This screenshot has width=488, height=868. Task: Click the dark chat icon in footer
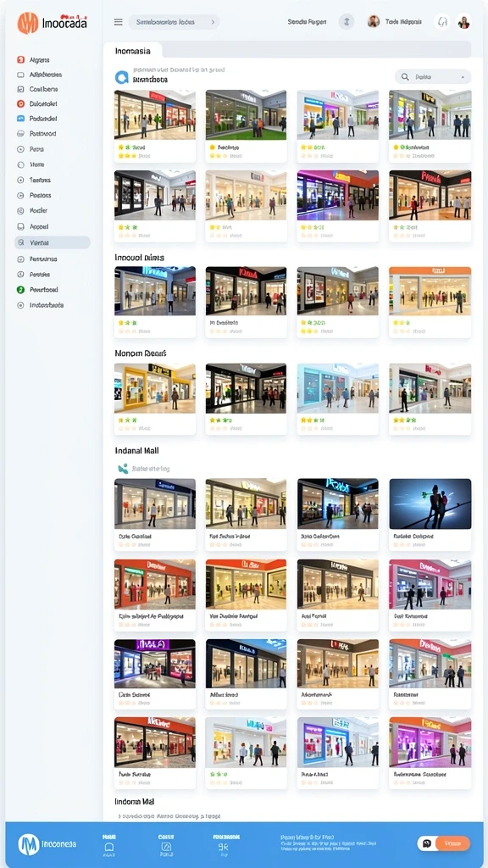427,843
